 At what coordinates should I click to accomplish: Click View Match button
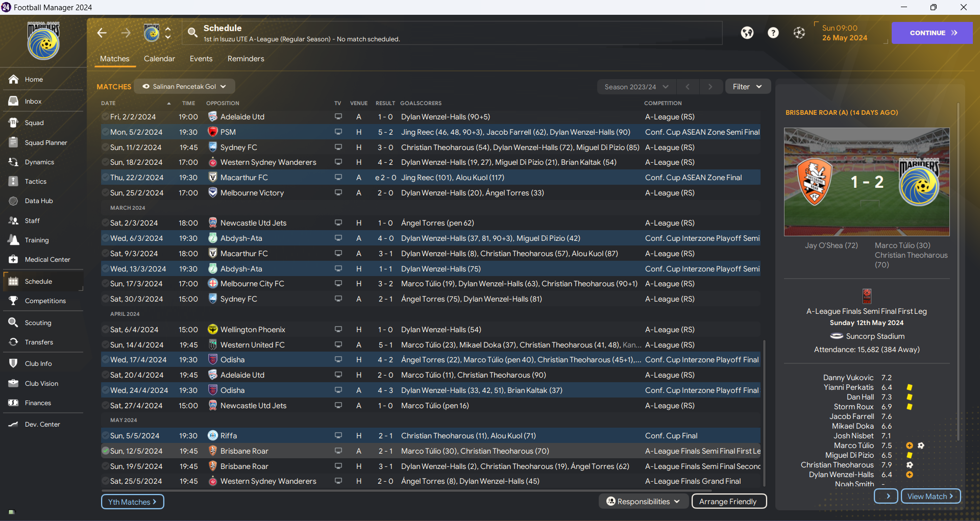pyautogui.click(x=931, y=496)
